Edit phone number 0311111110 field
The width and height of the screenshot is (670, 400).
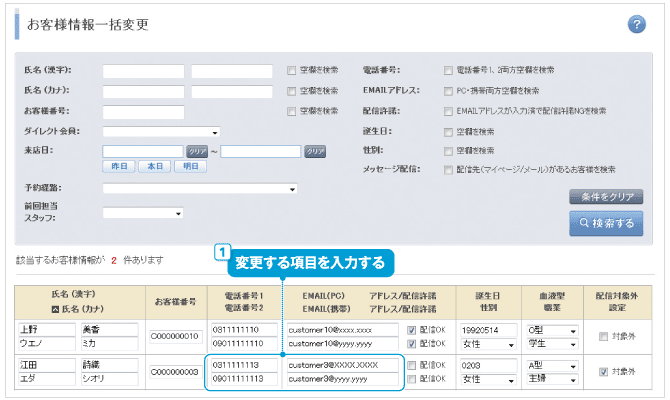pos(244,330)
